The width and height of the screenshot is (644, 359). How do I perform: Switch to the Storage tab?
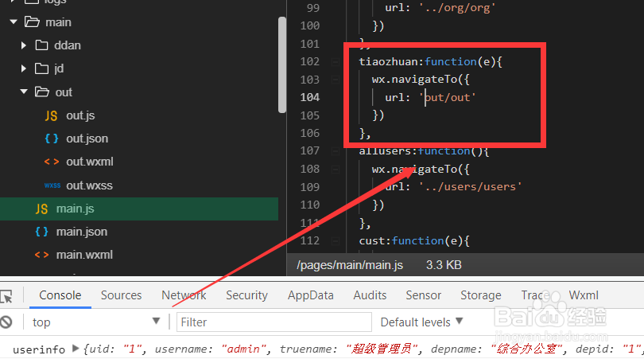point(481,295)
